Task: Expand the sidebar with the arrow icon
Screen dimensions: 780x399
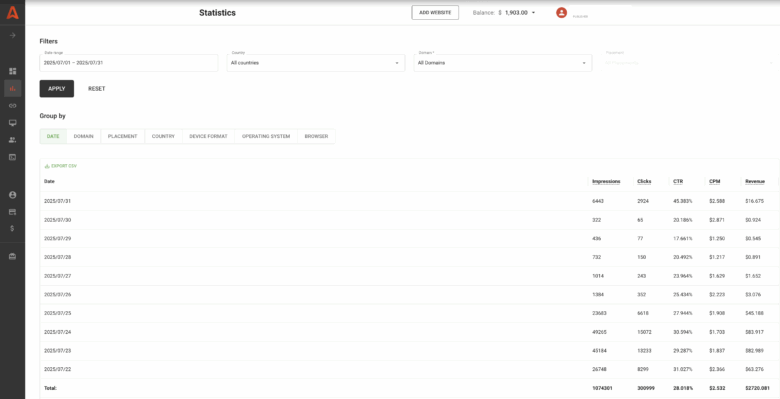Action: 12,35
